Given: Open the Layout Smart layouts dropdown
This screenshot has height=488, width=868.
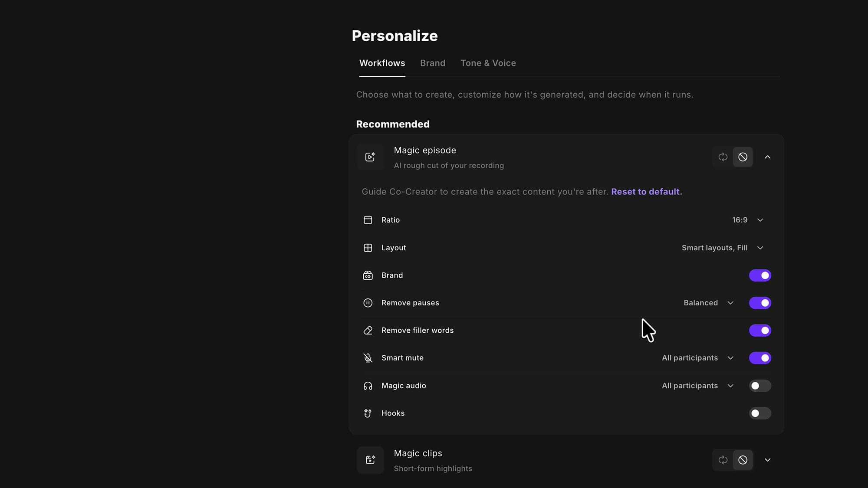Looking at the screenshot, I should point(723,248).
